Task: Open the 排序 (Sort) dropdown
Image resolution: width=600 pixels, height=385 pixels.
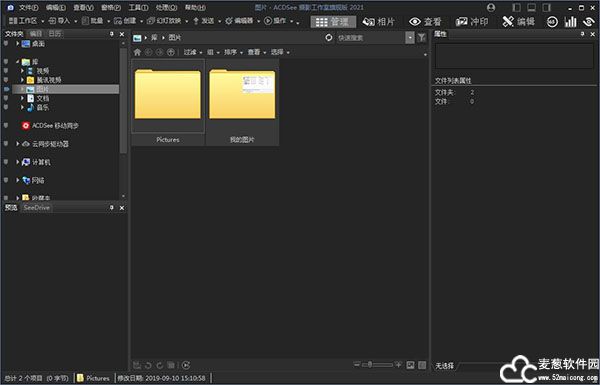Action: pyautogui.click(x=233, y=52)
